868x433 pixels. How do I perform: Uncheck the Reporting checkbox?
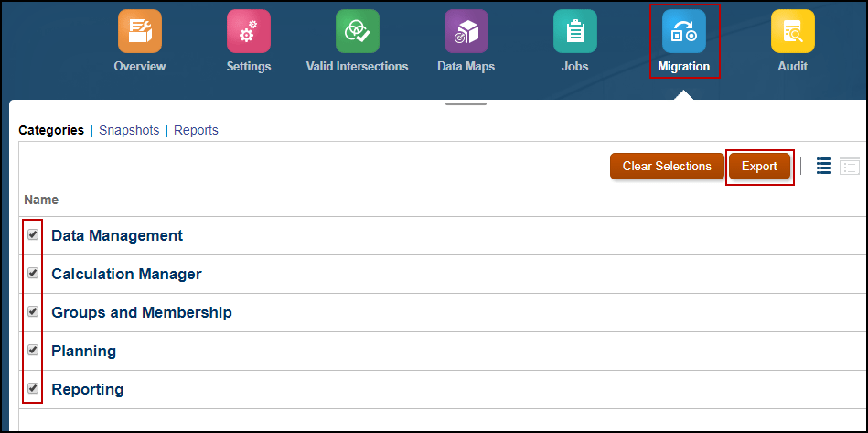[x=33, y=388]
